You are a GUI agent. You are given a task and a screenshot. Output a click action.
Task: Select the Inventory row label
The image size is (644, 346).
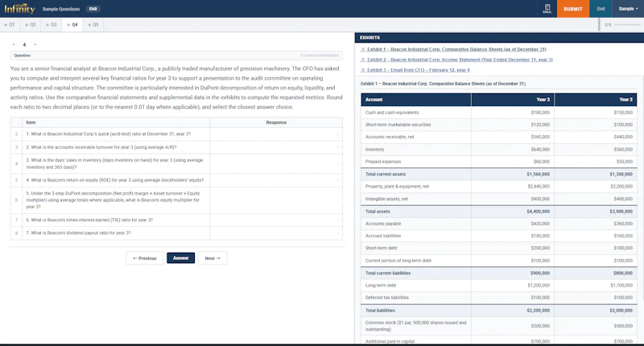[374, 150]
